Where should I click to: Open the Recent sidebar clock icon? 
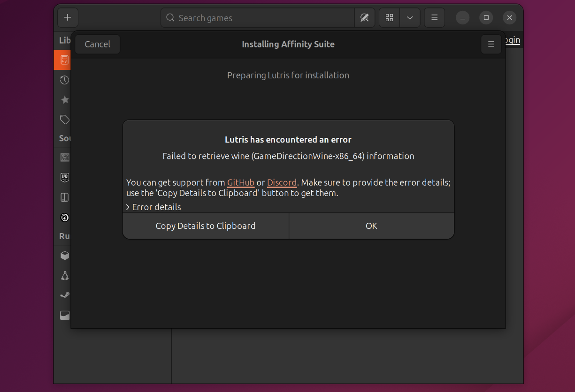(x=65, y=80)
